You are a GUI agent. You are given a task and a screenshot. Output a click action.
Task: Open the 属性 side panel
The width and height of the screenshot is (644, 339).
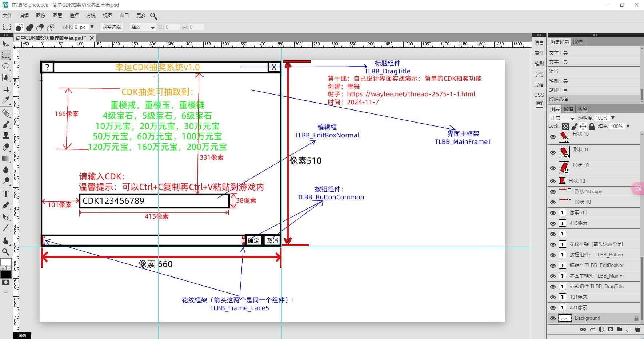(539, 53)
